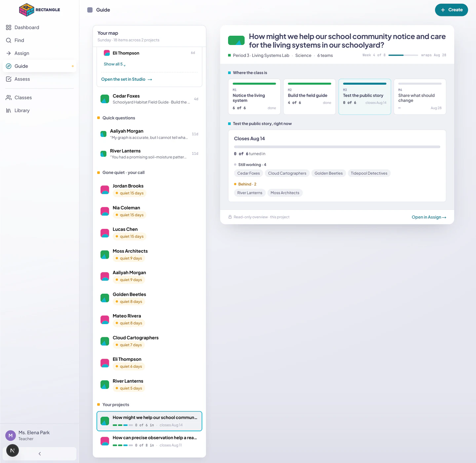Click the precise observation project pink icon
Viewport: 476px width, 463px height.
(x=105, y=441)
